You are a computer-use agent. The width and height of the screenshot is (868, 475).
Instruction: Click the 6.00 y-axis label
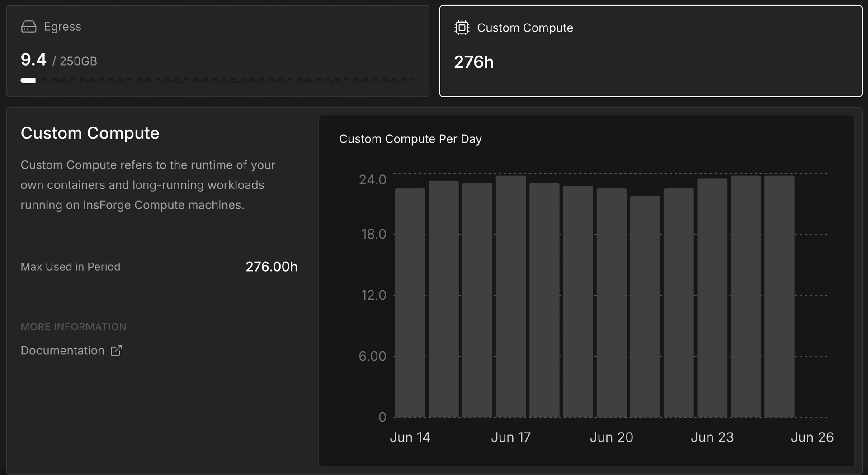(373, 356)
